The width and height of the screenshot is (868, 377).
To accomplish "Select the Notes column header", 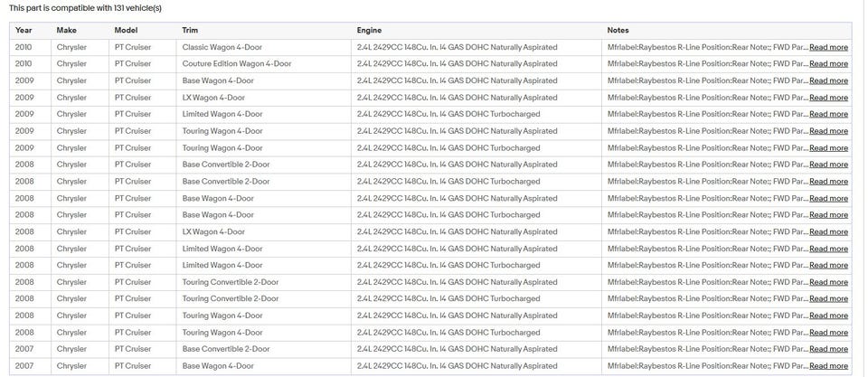I will click(618, 31).
